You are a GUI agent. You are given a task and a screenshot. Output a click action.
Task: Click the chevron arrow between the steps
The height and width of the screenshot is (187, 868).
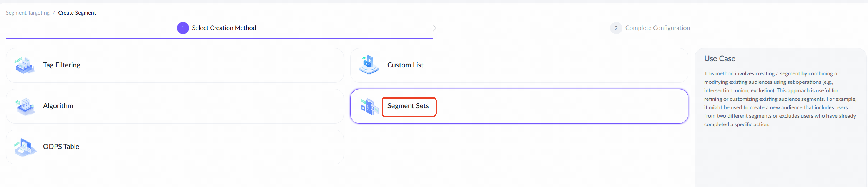[x=434, y=28]
